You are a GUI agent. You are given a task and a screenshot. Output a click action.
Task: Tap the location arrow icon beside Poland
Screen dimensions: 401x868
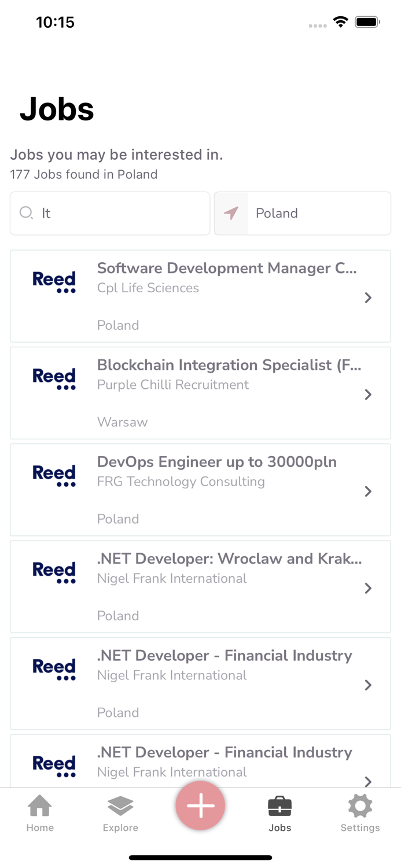(x=231, y=213)
